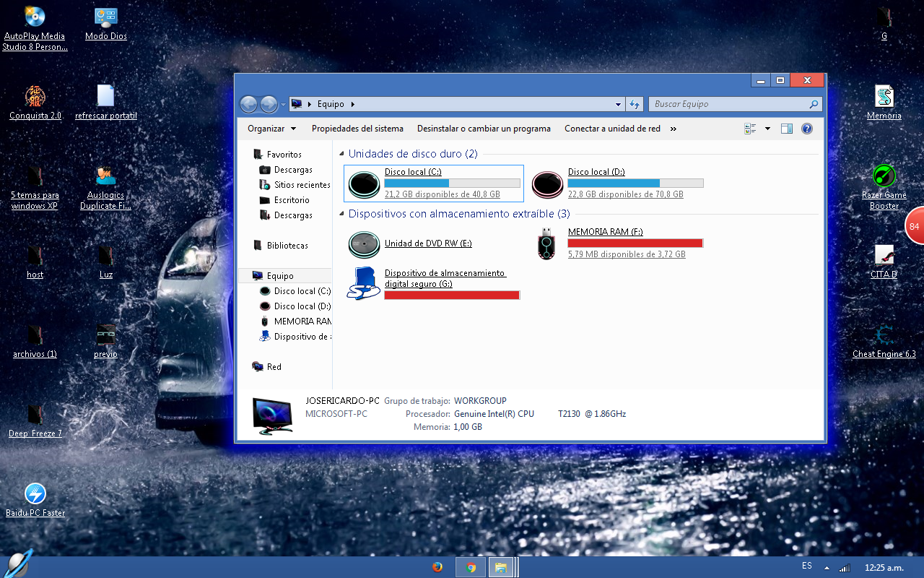Click Desinstalar o cambiar un programa
The width and height of the screenshot is (924, 578).
click(484, 129)
